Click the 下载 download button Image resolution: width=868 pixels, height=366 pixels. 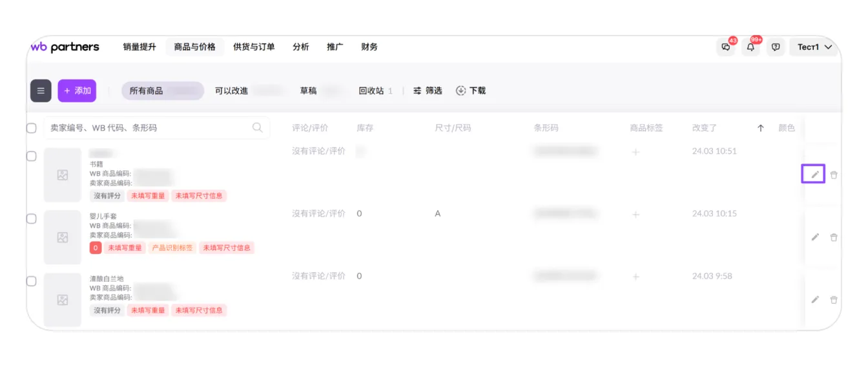[x=470, y=91]
